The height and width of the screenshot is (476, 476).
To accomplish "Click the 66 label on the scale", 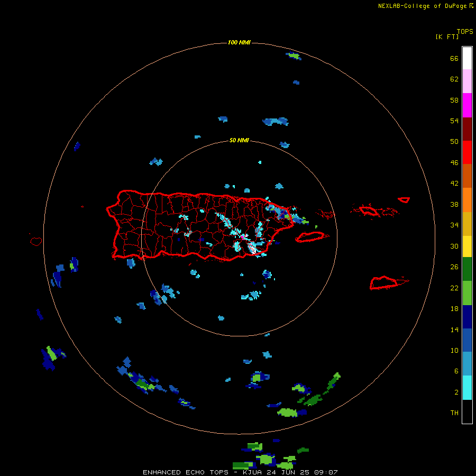I will [x=454, y=58].
